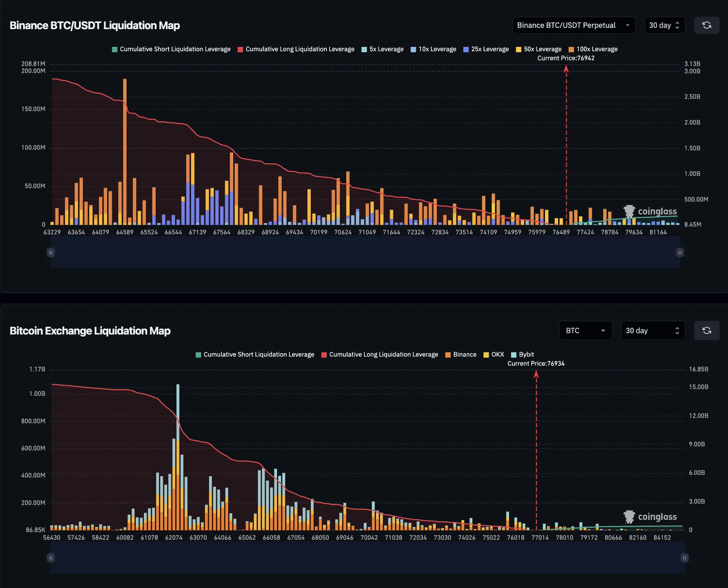Screen dimensions: 728x588
Task: Click the 64589 price label on x-axis
Action: click(x=125, y=232)
